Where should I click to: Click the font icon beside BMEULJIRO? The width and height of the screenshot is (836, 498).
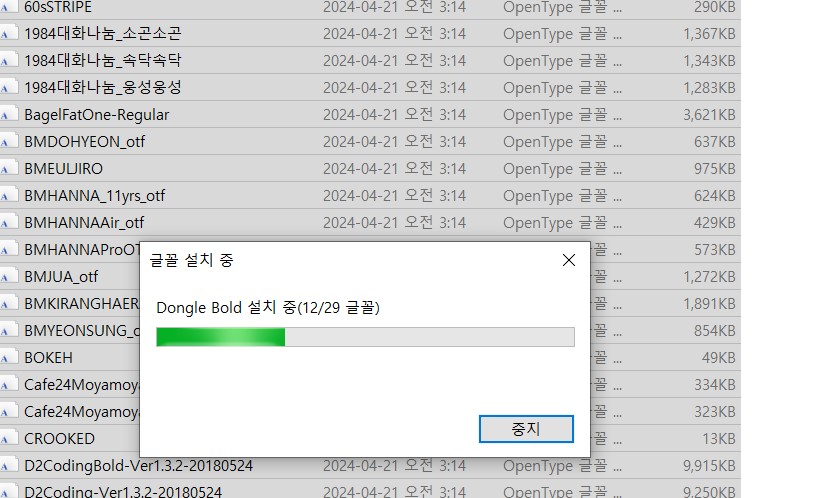tap(9, 168)
